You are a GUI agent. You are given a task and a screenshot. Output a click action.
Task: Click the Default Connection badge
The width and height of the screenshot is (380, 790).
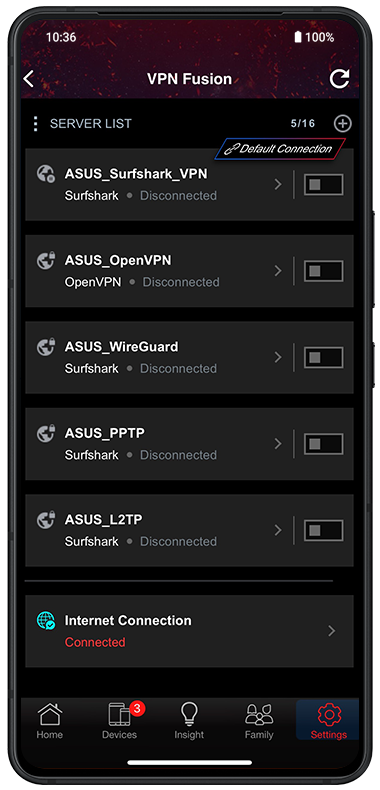point(280,149)
